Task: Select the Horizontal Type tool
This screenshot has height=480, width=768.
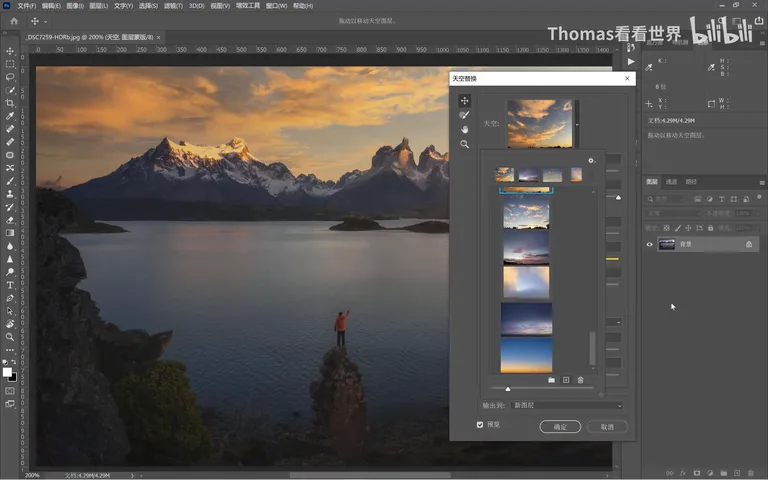Action: (x=10, y=285)
